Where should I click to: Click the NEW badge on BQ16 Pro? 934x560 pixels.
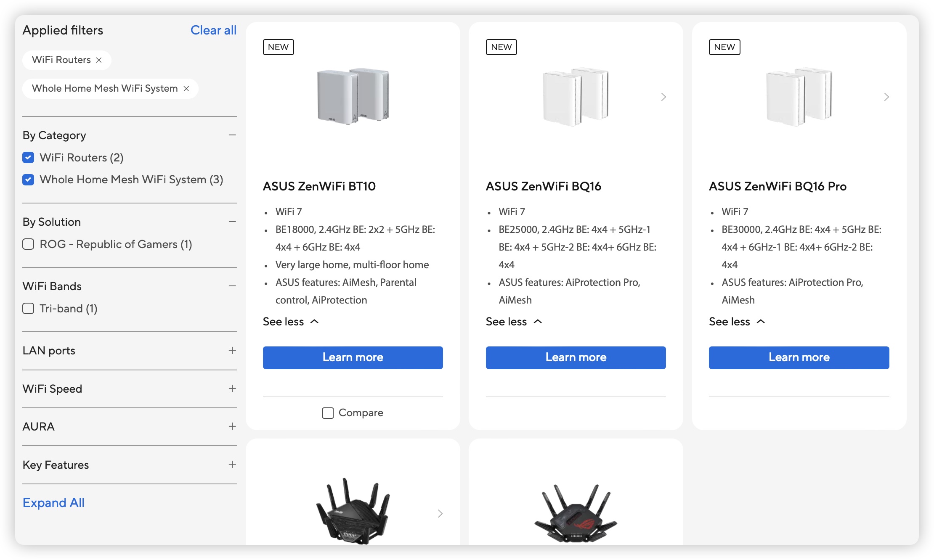[x=724, y=47]
